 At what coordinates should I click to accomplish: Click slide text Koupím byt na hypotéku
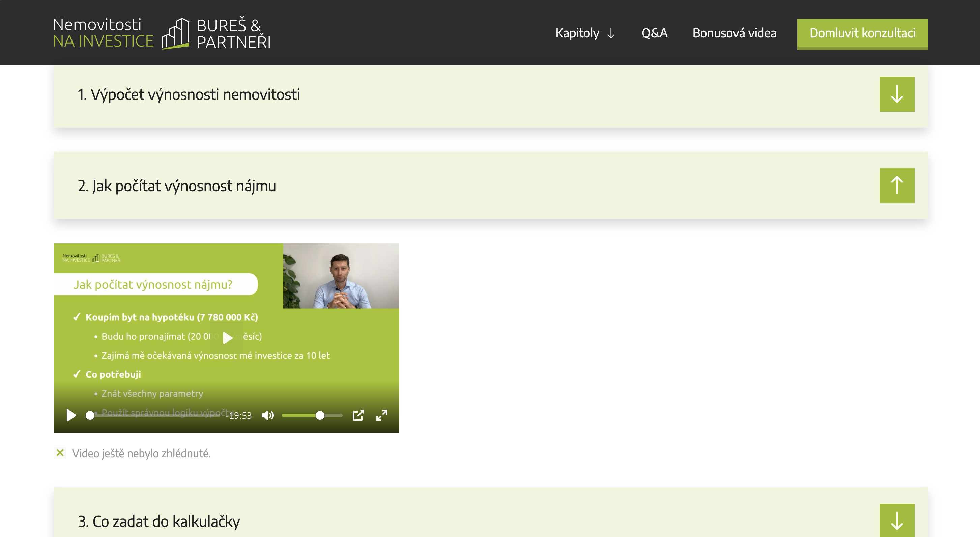click(x=172, y=317)
